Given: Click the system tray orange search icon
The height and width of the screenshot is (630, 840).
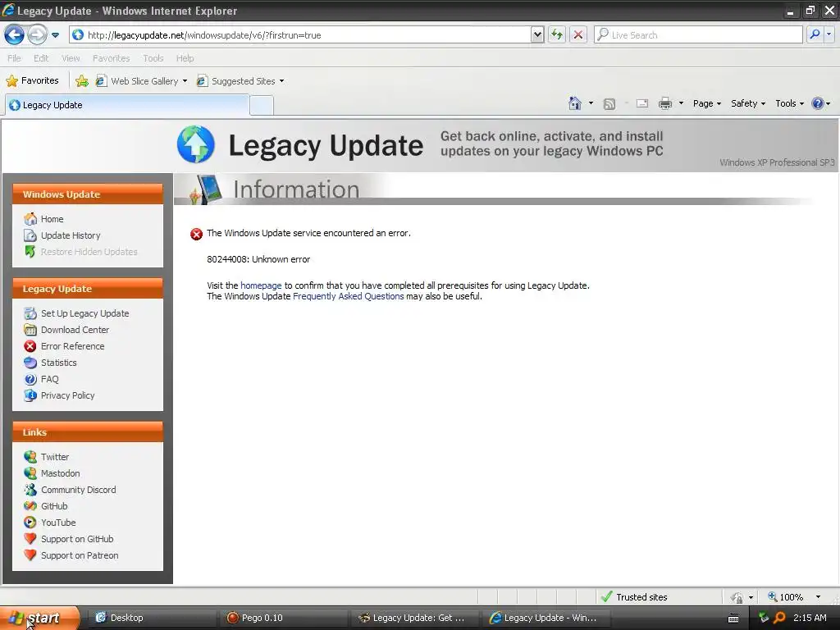Looking at the screenshot, I should (x=779, y=618).
